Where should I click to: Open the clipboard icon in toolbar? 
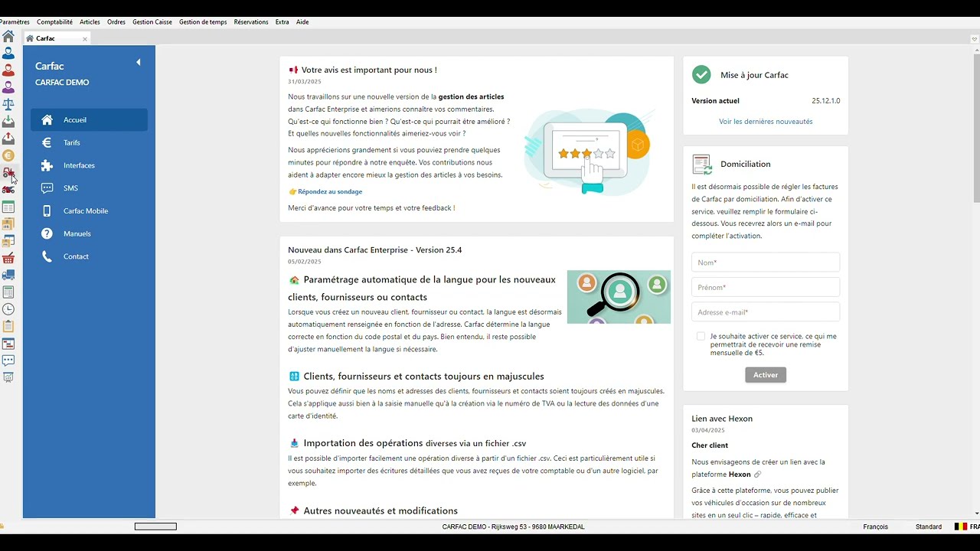(8, 326)
